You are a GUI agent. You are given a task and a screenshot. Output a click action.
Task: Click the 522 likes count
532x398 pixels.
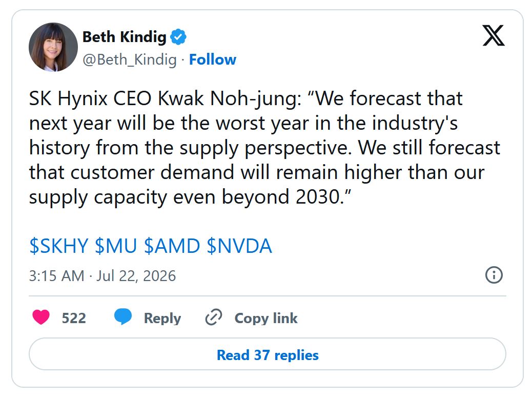(x=74, y=318)
